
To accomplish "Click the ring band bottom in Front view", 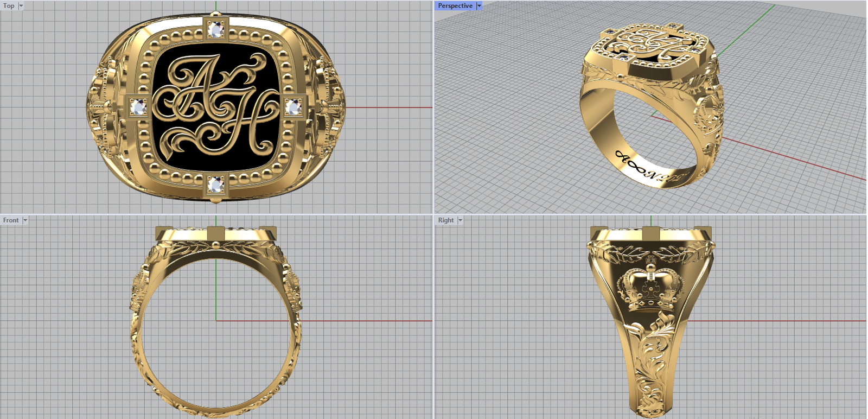I will click(x=216, y=412).
